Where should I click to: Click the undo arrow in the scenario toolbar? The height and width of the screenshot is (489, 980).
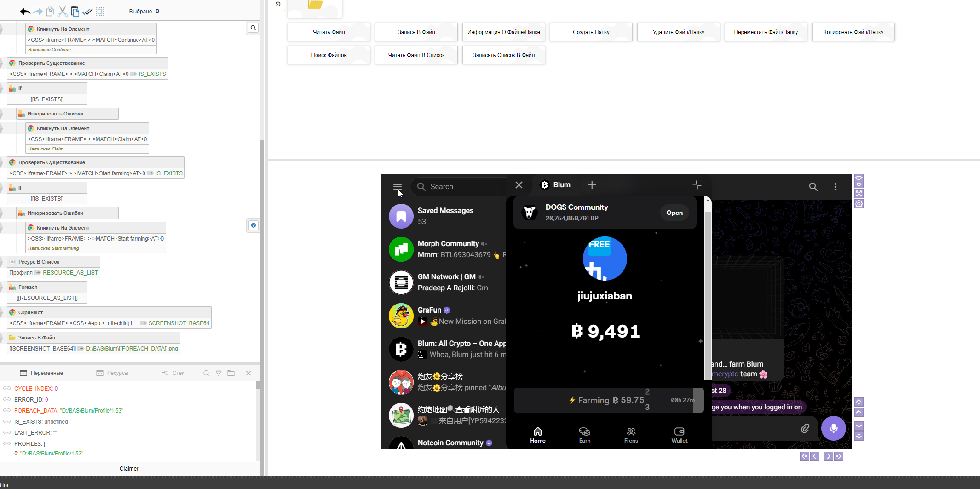pyautogui.click(x=25, y=12)
